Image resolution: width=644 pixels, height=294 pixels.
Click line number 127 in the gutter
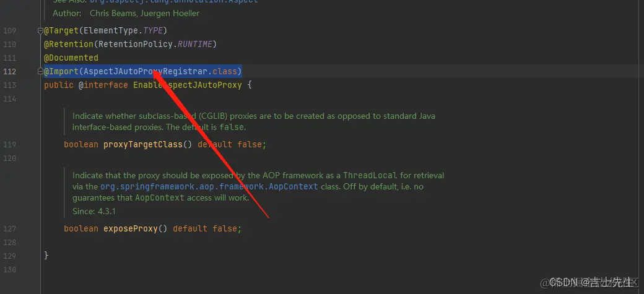point(9,229)
